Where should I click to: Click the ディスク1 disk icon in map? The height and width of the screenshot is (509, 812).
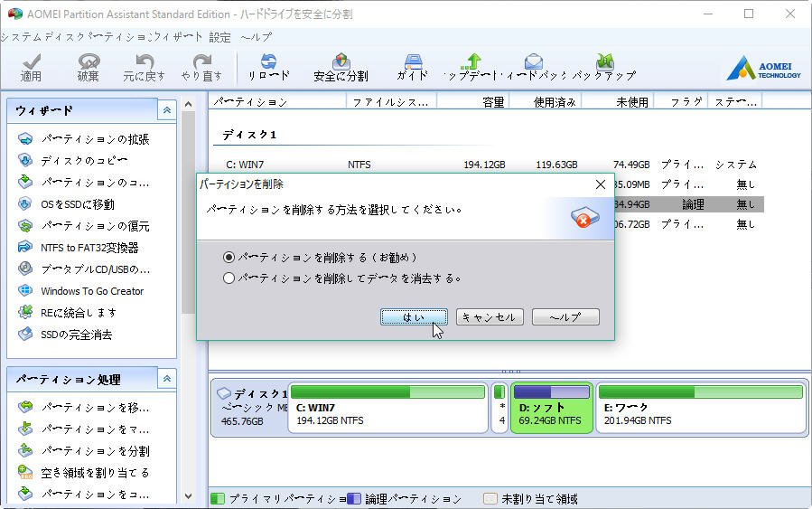pyautogui.click(x=224, y=393)
